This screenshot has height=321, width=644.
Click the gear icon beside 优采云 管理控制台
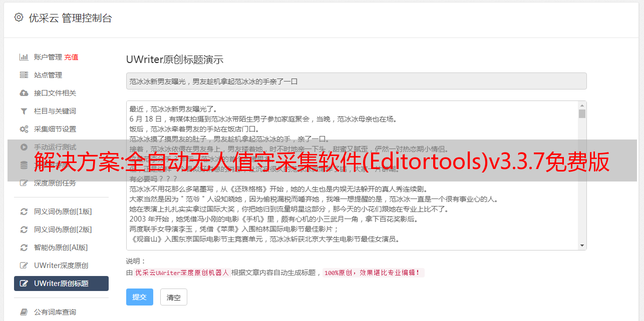19,17
